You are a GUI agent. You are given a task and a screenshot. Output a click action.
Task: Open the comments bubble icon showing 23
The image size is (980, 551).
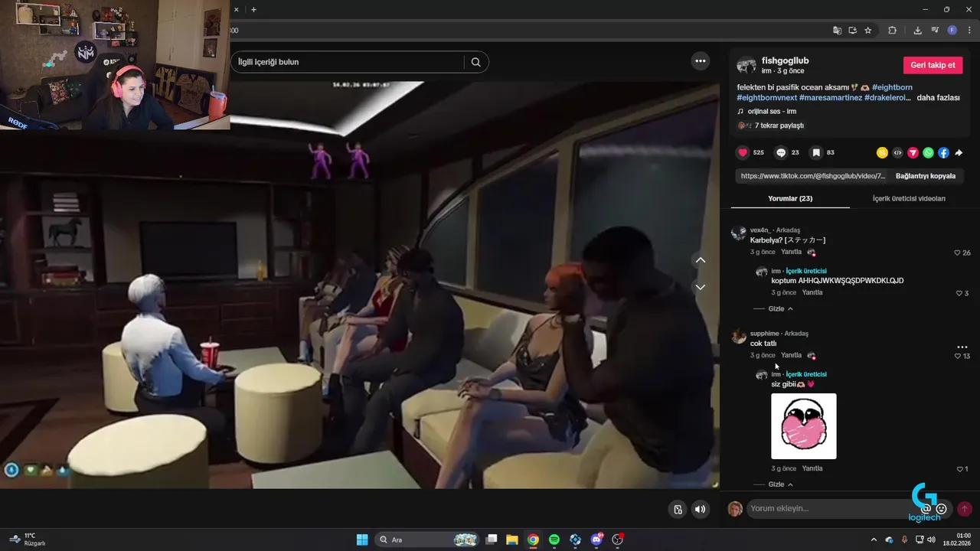(781, 152)
